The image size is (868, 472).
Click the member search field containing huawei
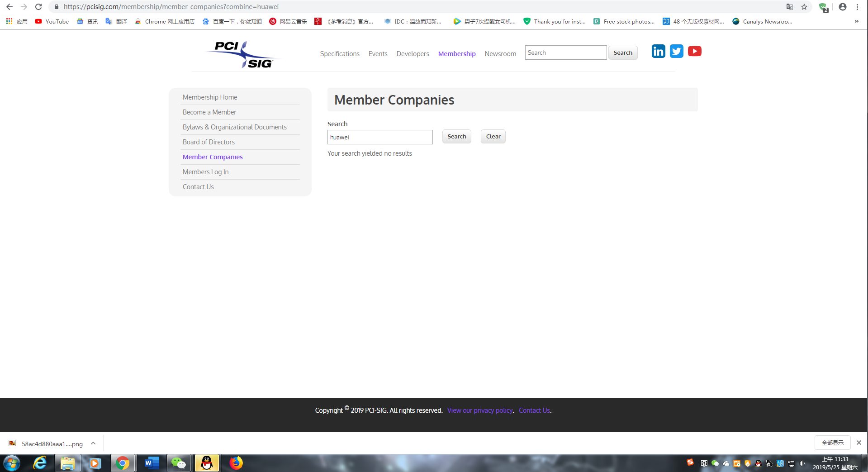(380, 137)
